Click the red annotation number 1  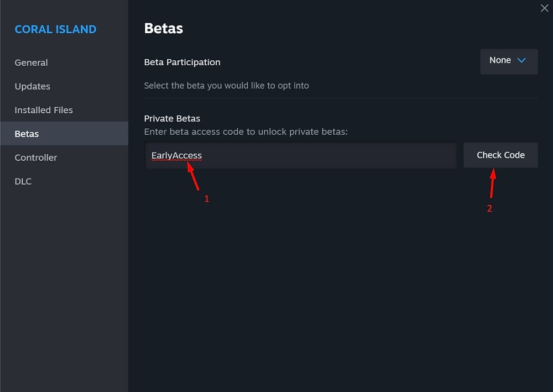(x=207, y=198)
